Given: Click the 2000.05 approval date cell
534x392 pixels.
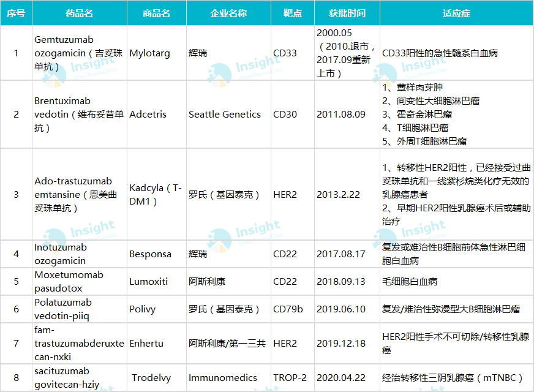Looking at the screenshot, I should point(347,53).
